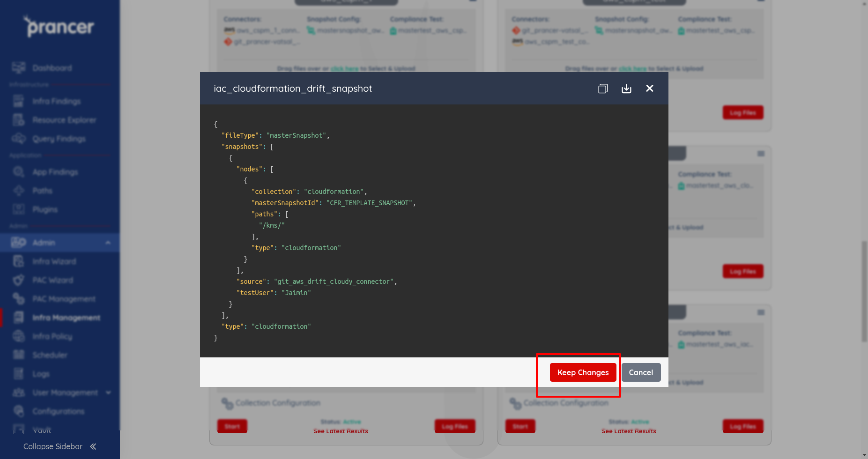This screenshot has height=459, width=868.
Task: Open Resource Explorer in the sidebar
Action: coord(64,120)
